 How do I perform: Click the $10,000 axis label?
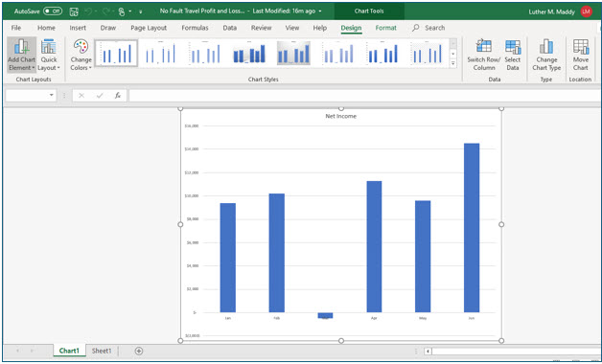coord(192,196)
